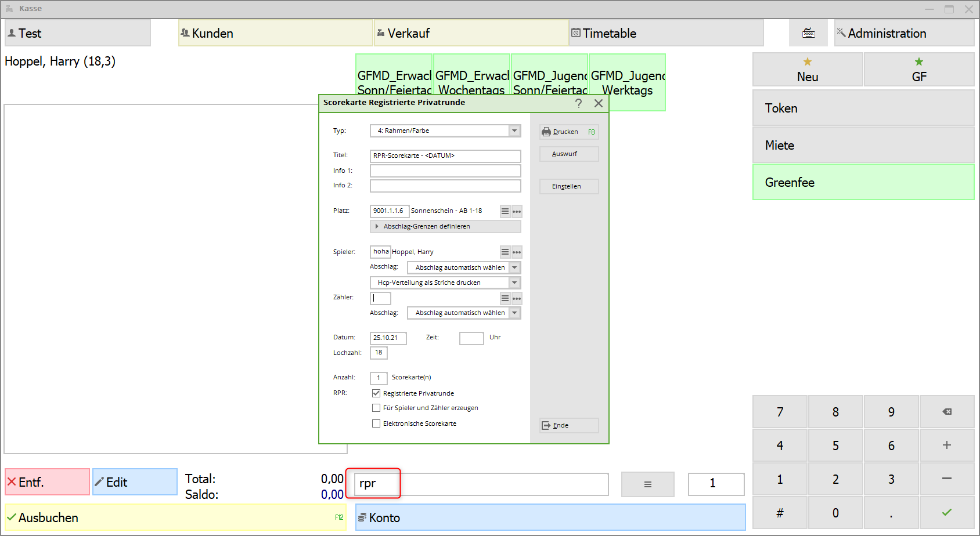
Task: Enable Für Spieler und Zähler erzeugen
Action: (x=376, y=408)
